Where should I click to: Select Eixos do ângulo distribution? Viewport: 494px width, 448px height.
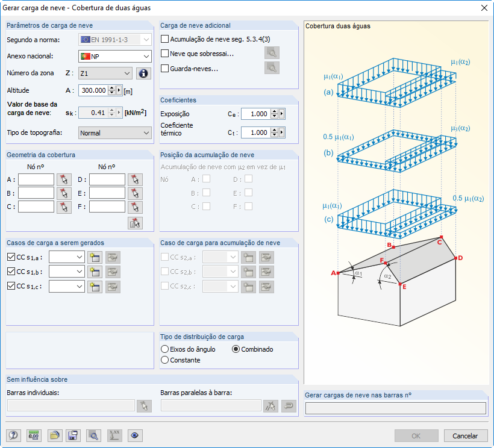165,349
